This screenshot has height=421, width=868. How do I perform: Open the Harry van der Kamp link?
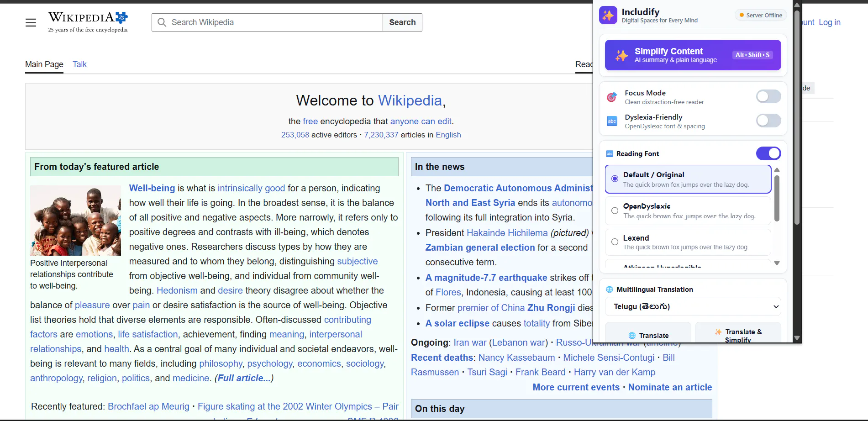pos(615,372)
